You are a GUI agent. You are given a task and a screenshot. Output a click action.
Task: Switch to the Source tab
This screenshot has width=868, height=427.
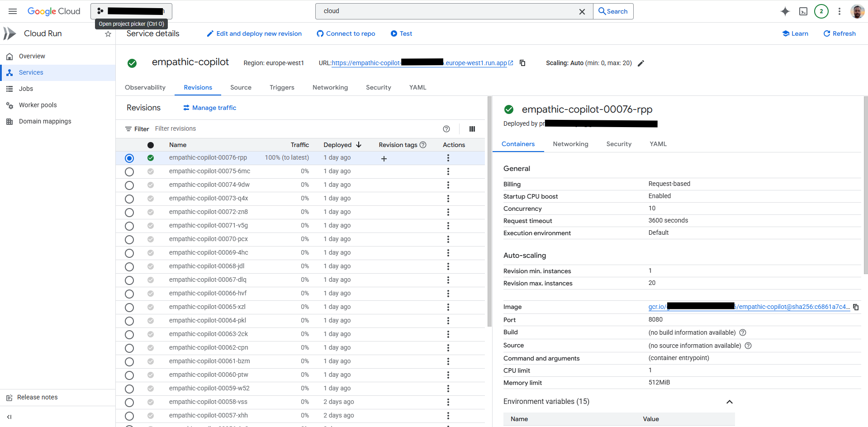click(241, 87)
